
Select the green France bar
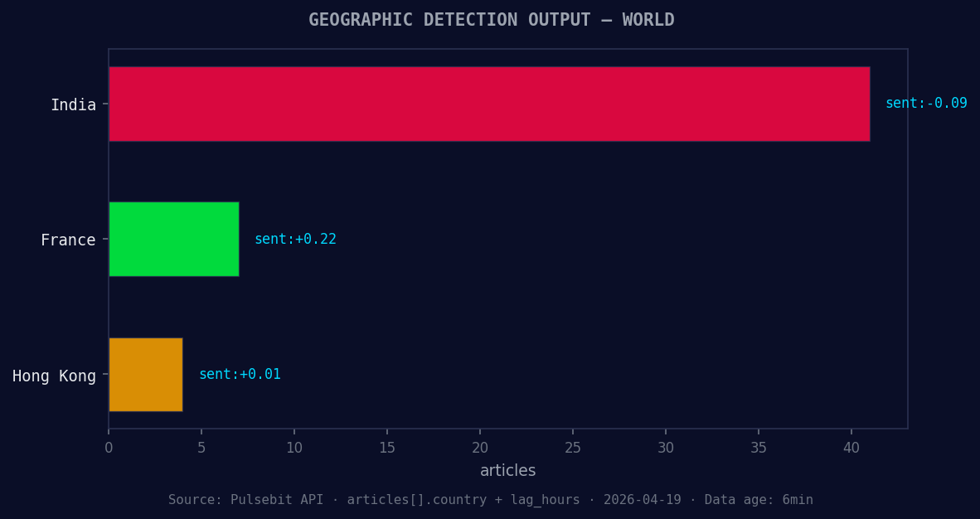point(172,239)
